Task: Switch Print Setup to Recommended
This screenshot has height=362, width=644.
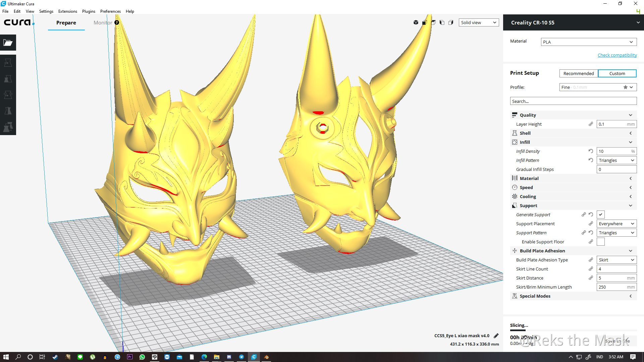Action: (x=578, y=73)
